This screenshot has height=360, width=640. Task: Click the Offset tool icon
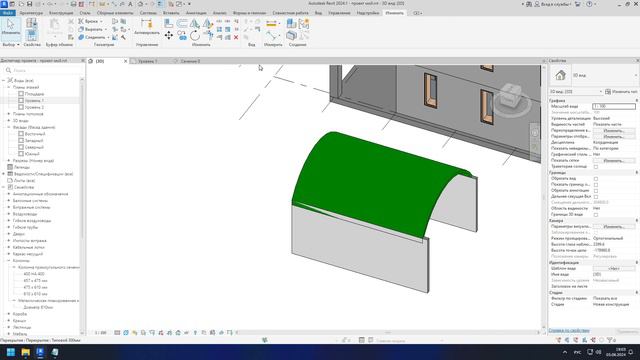[x=182, y=23]
